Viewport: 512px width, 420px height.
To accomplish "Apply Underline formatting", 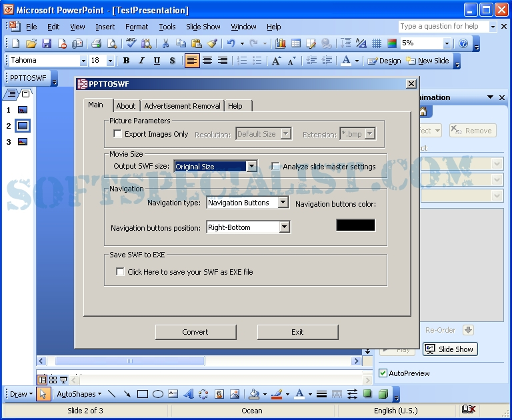I will click(x=157, y=61).
